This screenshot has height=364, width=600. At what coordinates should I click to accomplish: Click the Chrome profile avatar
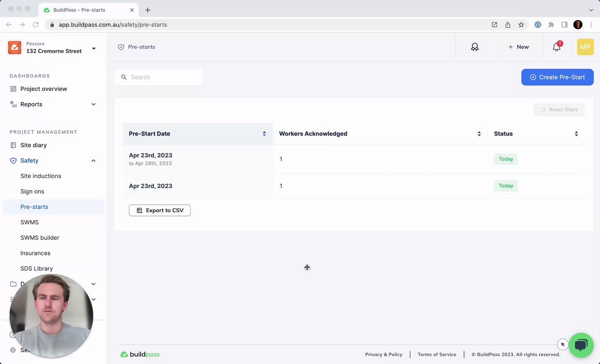[578, 25]
